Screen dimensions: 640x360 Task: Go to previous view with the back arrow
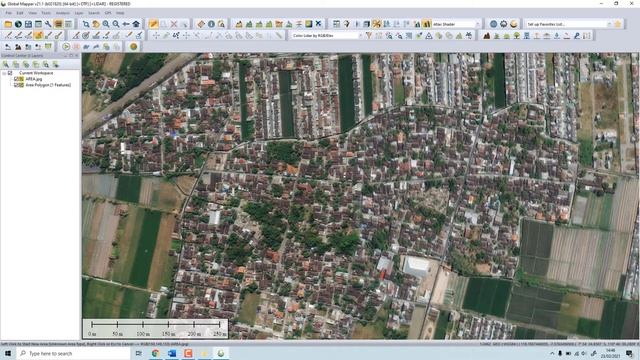click(x=126, y=24)
